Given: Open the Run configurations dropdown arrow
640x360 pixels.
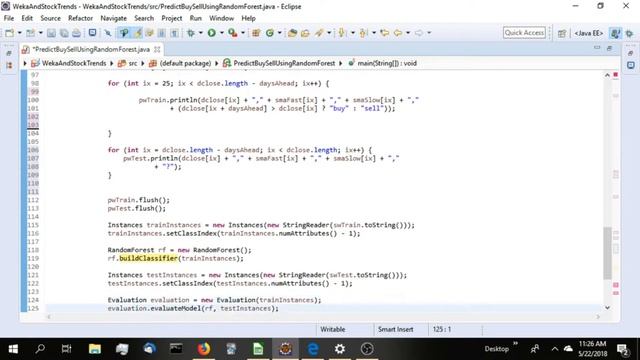Looking at the screenshot, I should click(x=222, y=33).
